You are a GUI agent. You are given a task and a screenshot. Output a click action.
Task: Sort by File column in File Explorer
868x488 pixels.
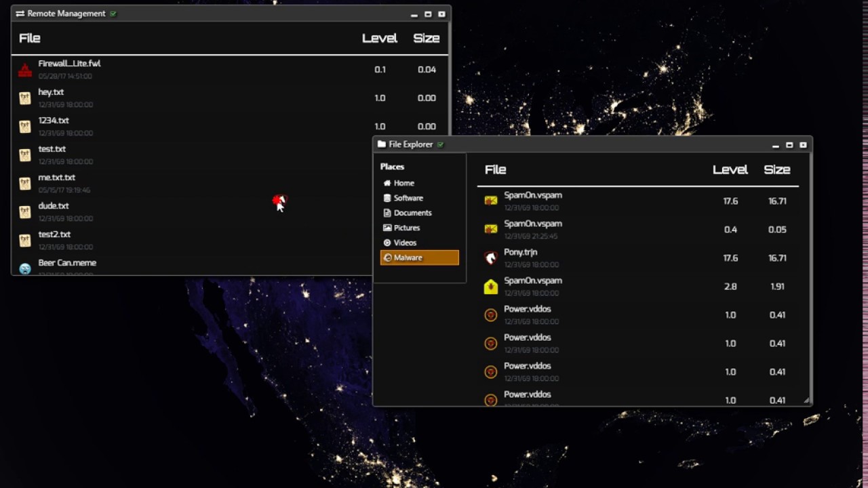[496, 170]
